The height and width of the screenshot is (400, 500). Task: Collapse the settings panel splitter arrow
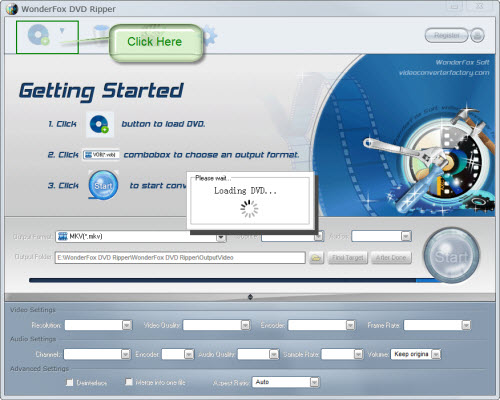tap(250, 297)
